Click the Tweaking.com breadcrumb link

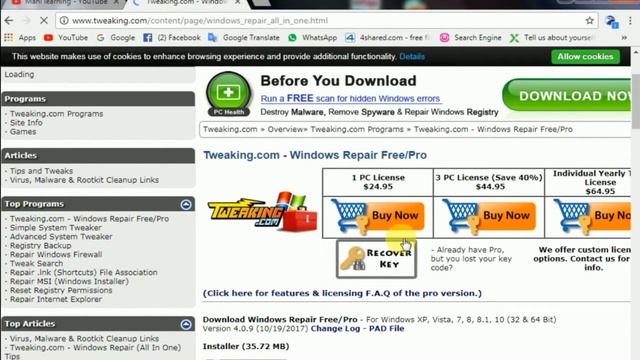[x=230, y=129]
